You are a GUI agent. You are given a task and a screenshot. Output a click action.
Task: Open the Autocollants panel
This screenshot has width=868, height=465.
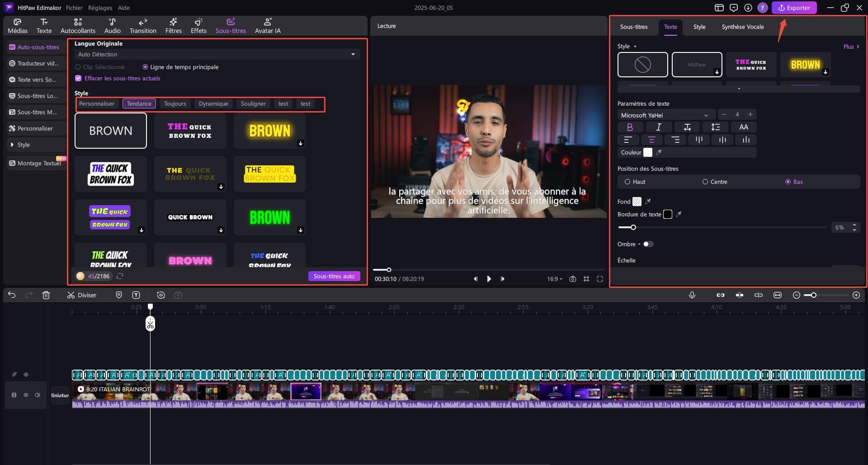pyautogui.click(x=78, y=26)
